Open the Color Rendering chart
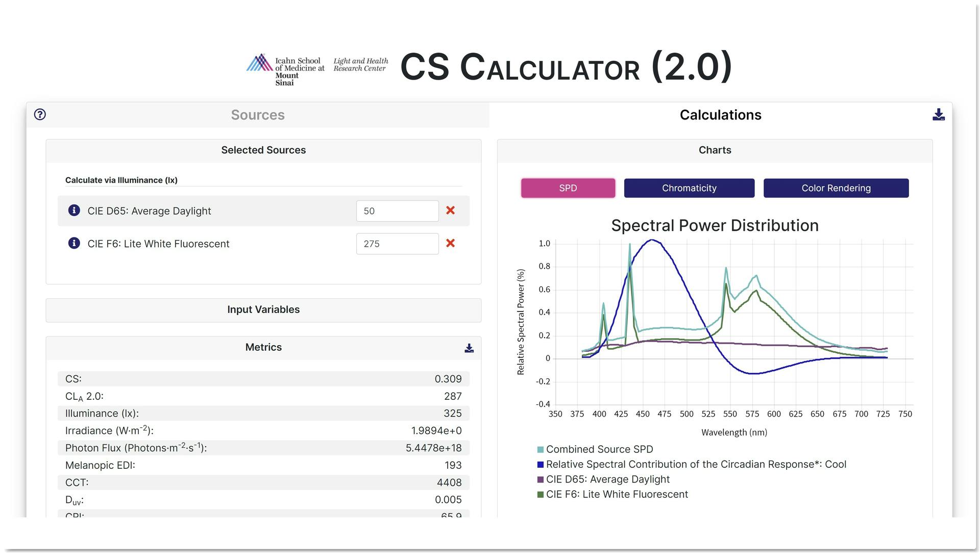 tap(836, 188)
